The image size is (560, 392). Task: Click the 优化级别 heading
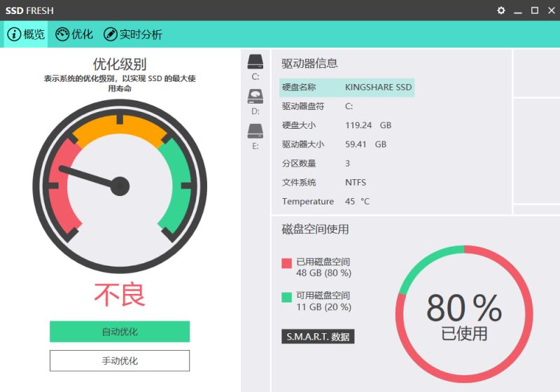coord(120,64)
